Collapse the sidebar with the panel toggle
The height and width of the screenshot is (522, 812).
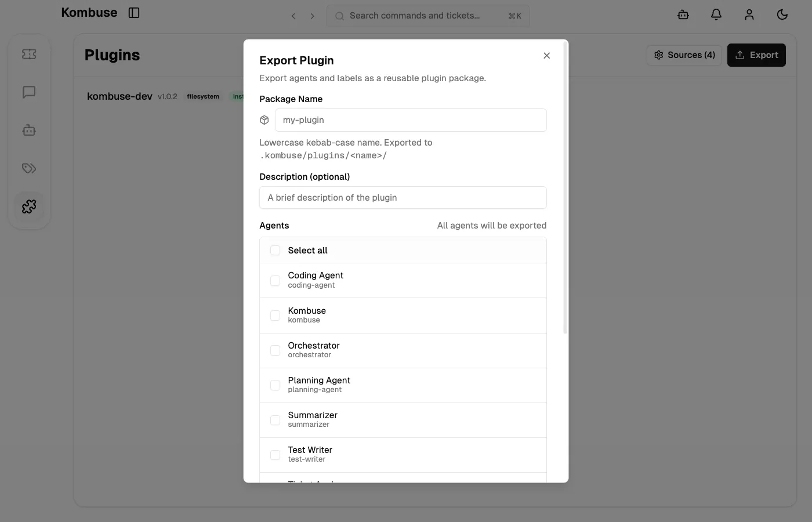(134, 12)
